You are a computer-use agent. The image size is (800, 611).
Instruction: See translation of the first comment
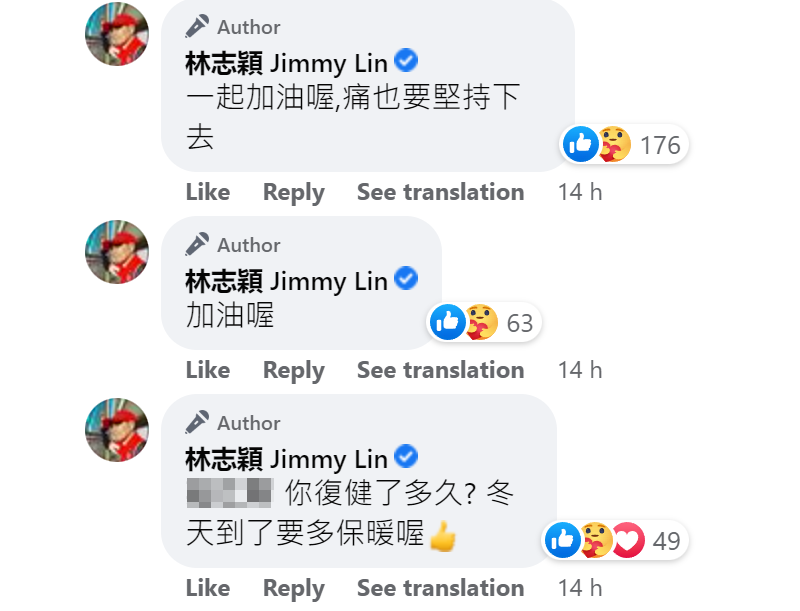tap(440, 192)
